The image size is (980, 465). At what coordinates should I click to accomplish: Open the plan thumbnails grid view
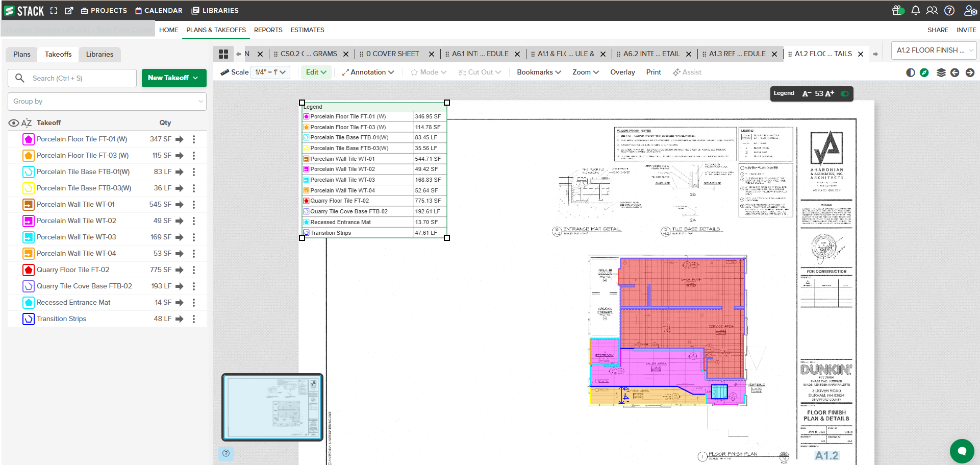tap(223, 54)
